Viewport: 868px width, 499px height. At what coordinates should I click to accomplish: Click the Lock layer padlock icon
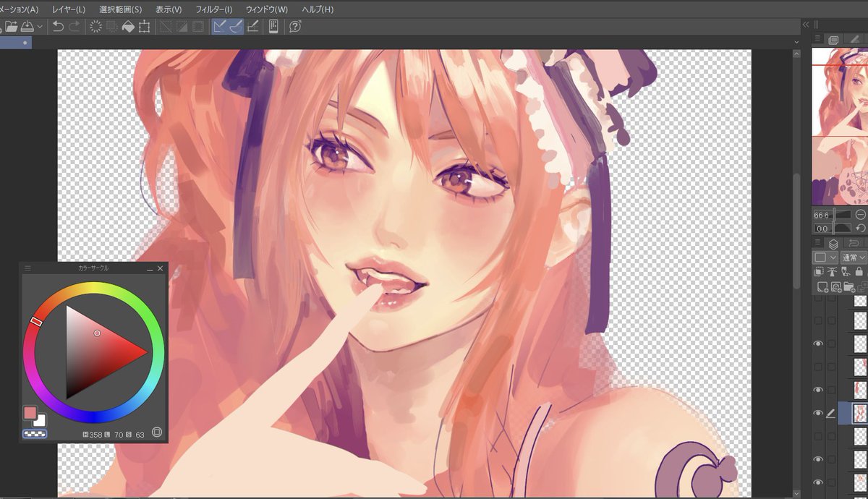point(859,271)
